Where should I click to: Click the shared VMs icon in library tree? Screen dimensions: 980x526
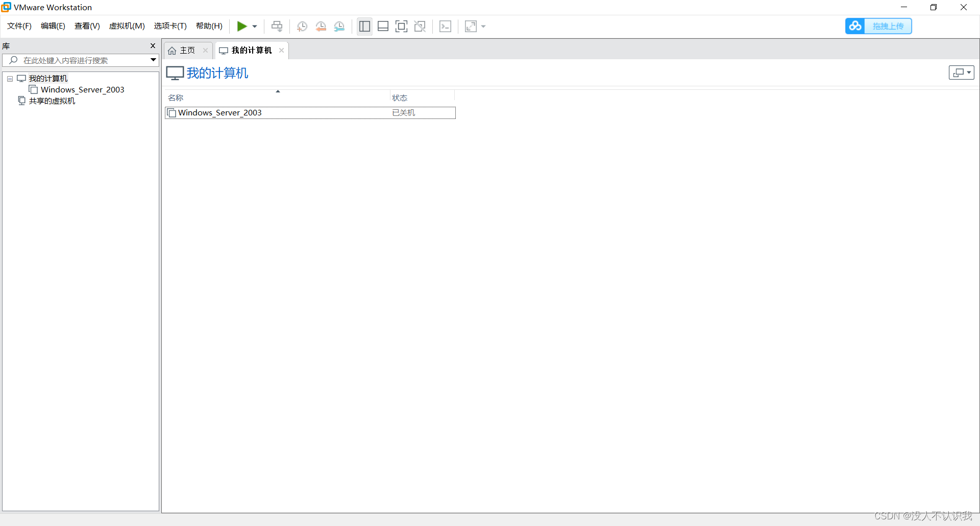pos(21,101)
